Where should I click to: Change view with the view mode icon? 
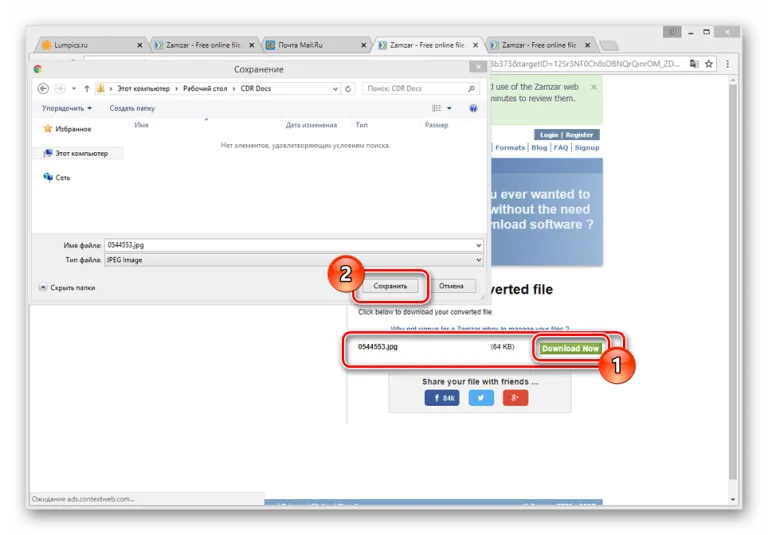pyautogui.click(x=436, y=108)
